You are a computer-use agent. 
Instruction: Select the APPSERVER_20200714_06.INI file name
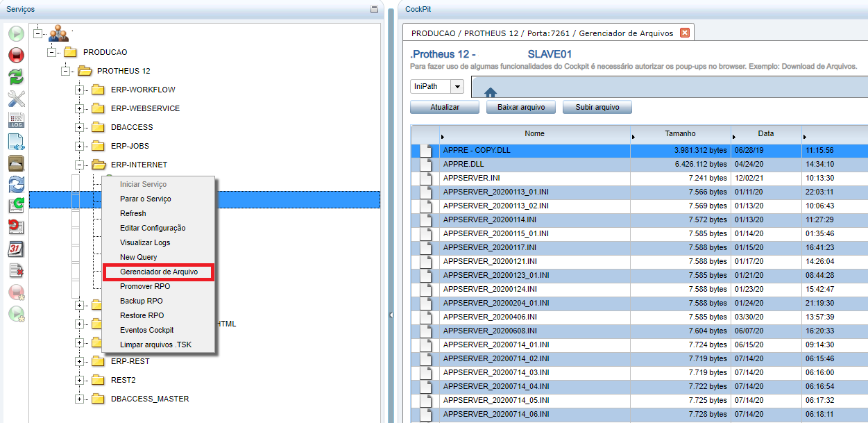click(496, 414)
